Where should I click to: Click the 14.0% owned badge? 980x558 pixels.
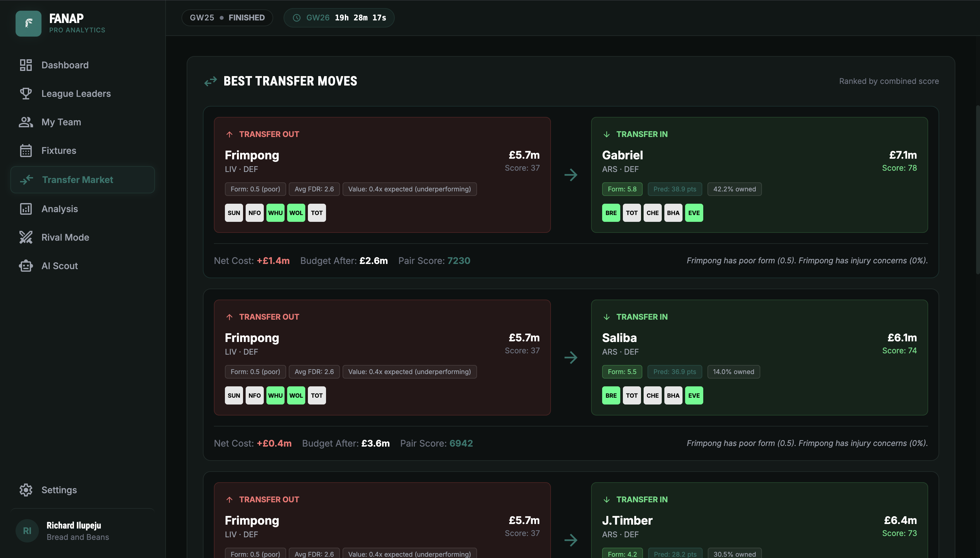pyautogui.click(x=733, y=372)
